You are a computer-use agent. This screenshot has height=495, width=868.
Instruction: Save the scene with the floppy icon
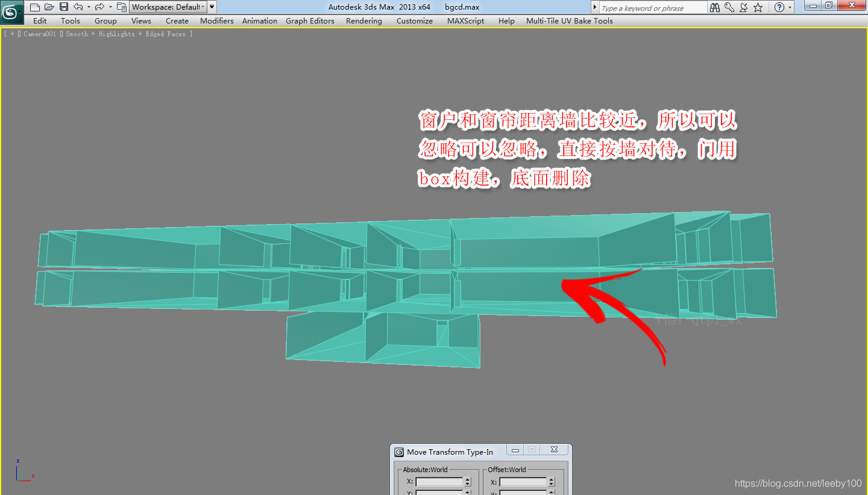point(64,7)
